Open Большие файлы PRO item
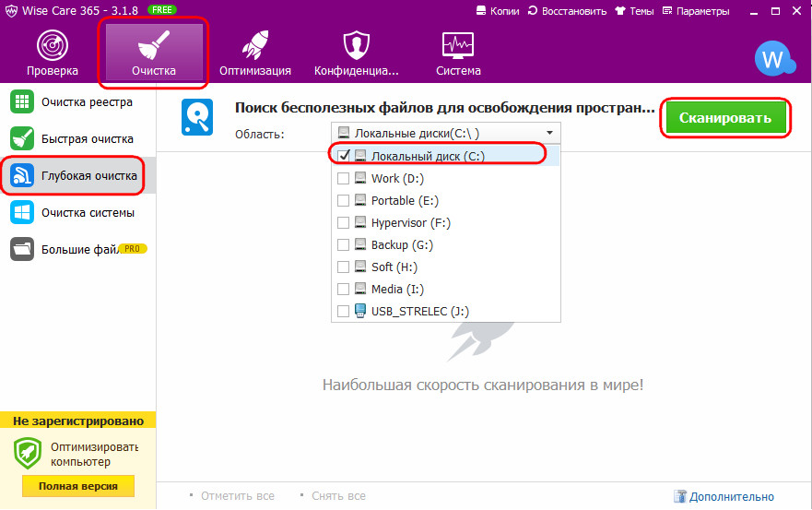812x510 pixels. (76, 249)
